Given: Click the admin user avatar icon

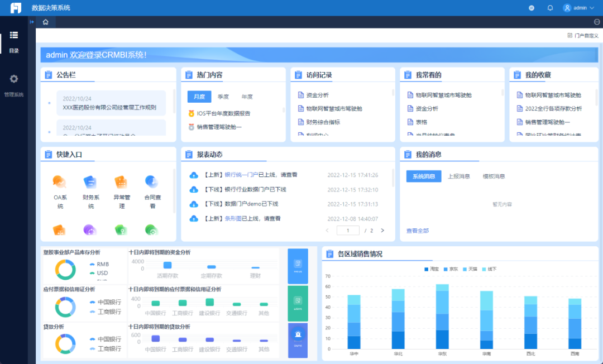Looking at the screenshot, I should pyautogui.click(x=567, y=8).
